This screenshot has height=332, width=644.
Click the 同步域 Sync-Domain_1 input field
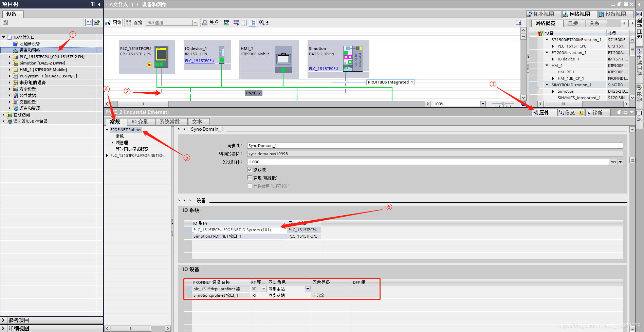point(435,146)
